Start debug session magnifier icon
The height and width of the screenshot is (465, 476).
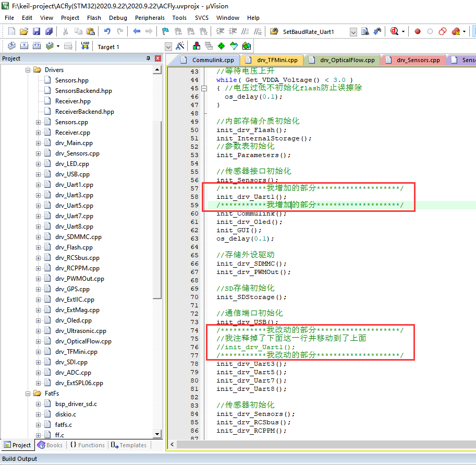394,31
